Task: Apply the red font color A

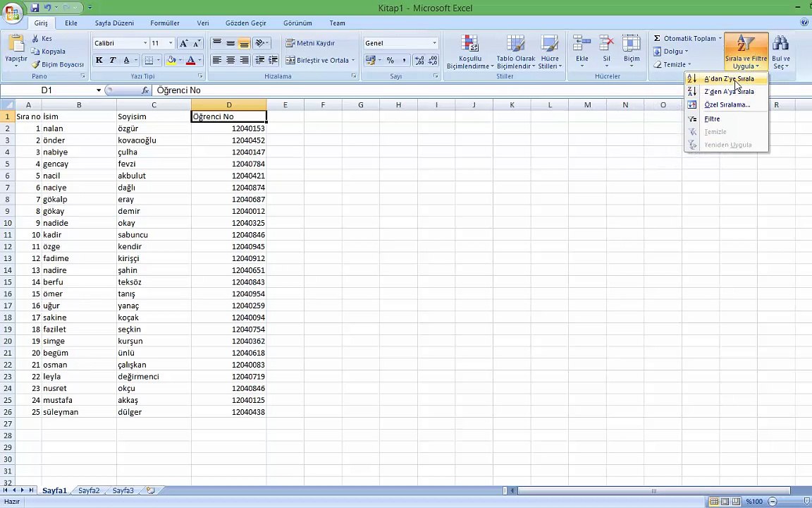Action: [x=190, y=60]
